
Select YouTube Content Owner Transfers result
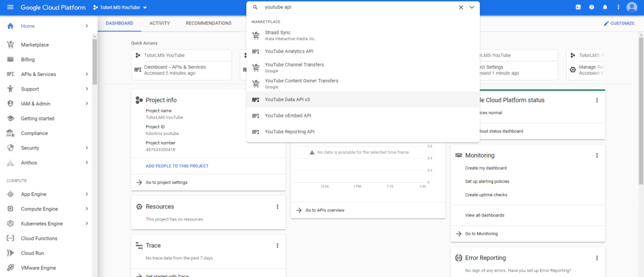(363, 84)
